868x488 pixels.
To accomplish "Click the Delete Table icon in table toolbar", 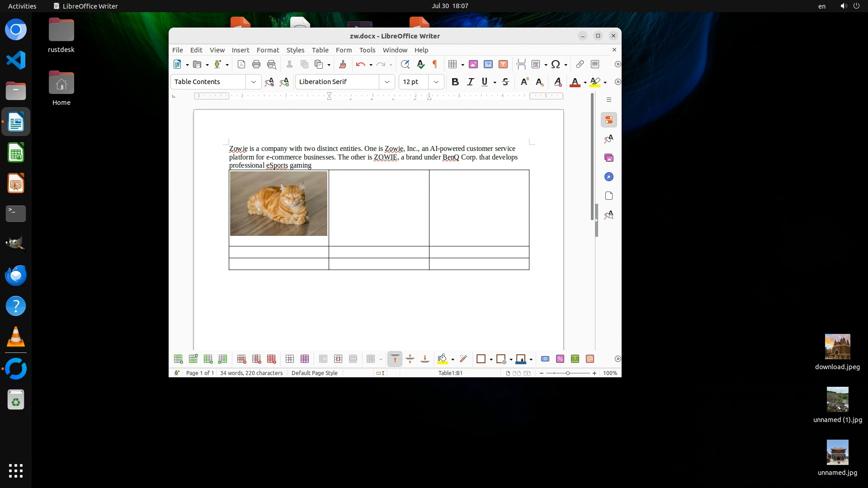I will pos(271,359).
